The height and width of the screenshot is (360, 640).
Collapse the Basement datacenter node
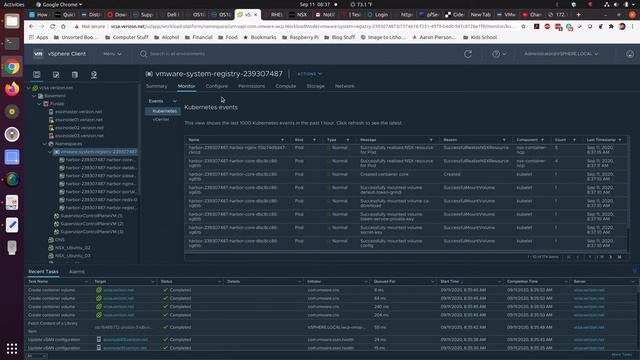34,96
